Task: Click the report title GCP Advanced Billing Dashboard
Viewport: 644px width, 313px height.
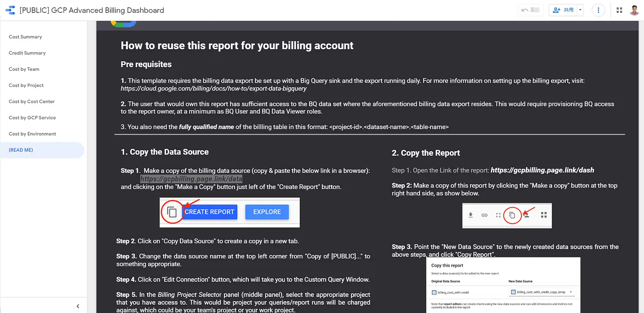Action: [x=92, y=10]
